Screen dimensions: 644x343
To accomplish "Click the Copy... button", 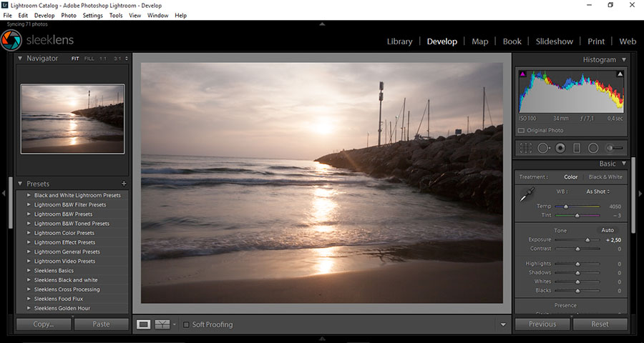I will pos(44,324).
